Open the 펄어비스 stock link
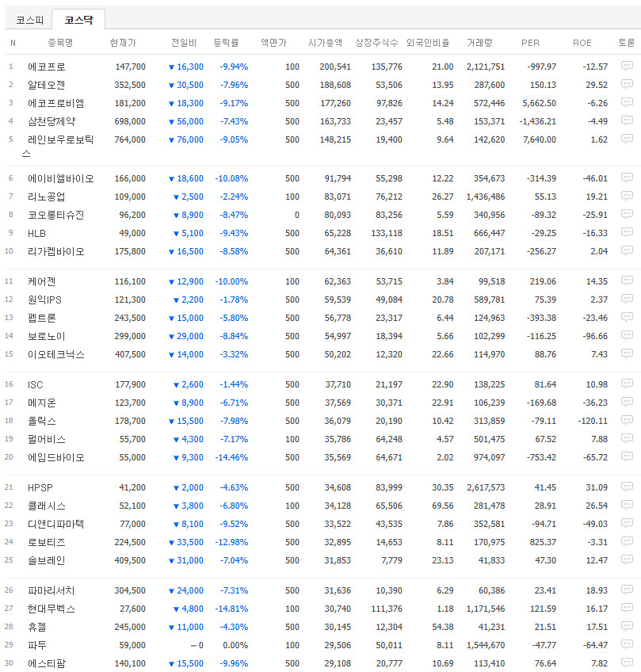This screenshot has width=641, height=672. pos(46,439)
